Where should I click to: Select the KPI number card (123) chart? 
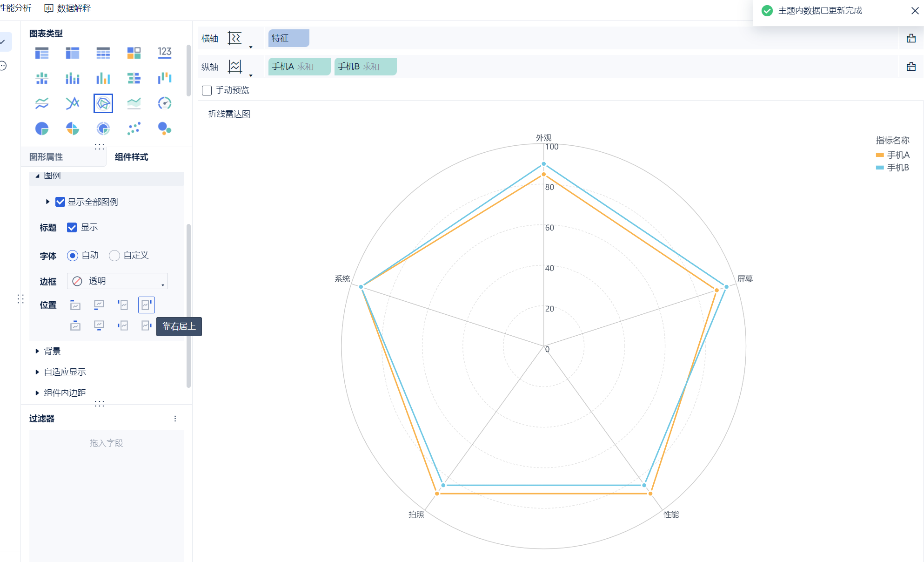point(165,53)
